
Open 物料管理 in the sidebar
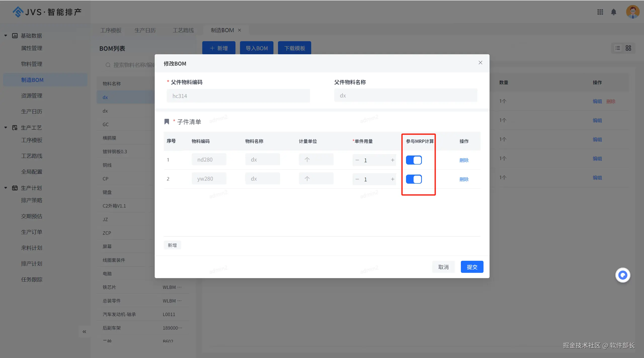(x=32, y=64)
